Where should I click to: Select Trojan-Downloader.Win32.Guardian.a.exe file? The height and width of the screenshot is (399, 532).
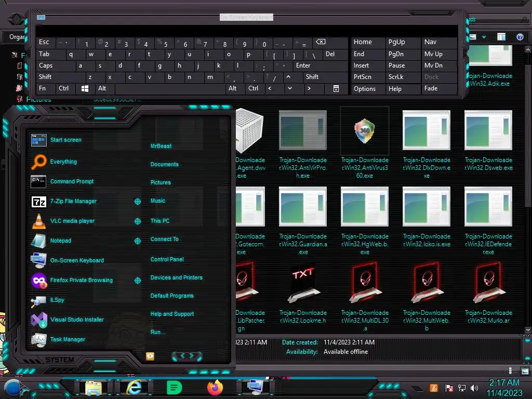tap(303, 220)
